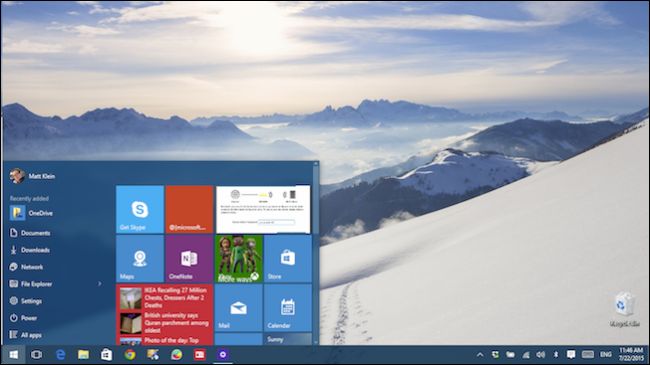Switch to the active purple taskbar app

coord(223,355)
